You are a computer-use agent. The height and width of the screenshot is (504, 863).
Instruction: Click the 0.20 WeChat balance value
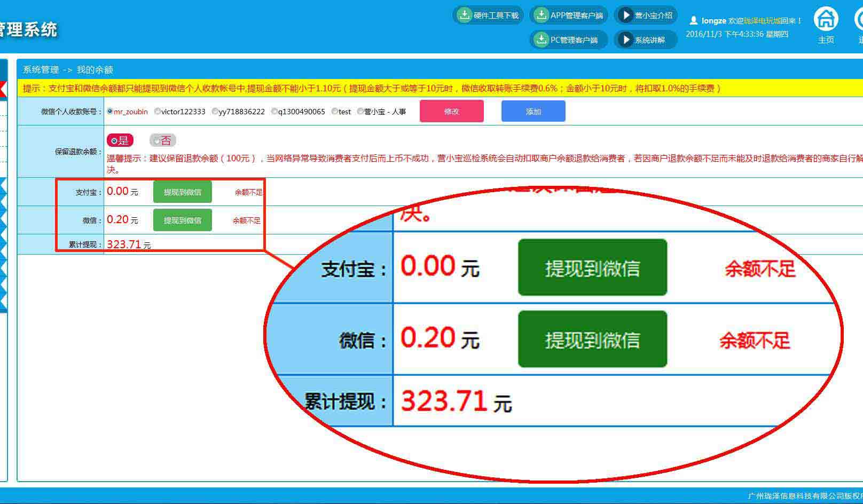click(x=117, y=219)
